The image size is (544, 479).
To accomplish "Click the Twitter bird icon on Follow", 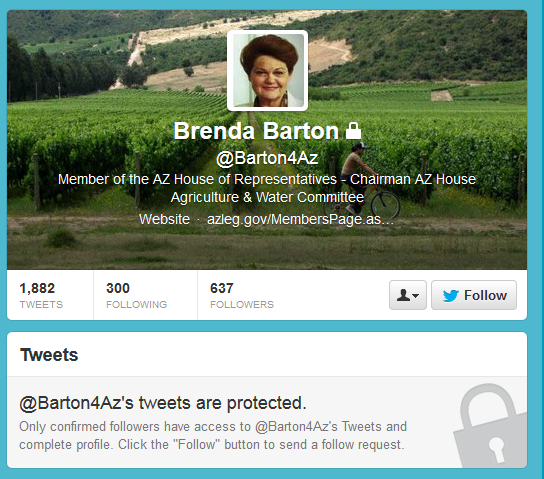I will coord(451,296).
